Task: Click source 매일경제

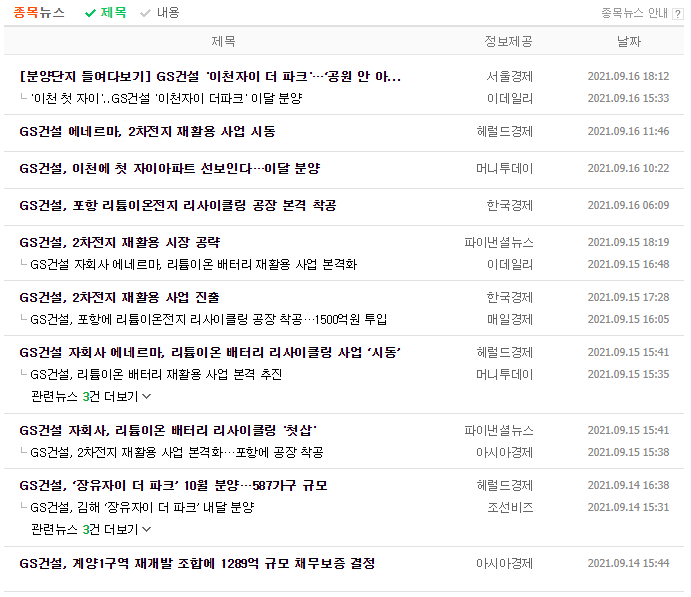Action: pyautogui.click(x=510, y=319)
